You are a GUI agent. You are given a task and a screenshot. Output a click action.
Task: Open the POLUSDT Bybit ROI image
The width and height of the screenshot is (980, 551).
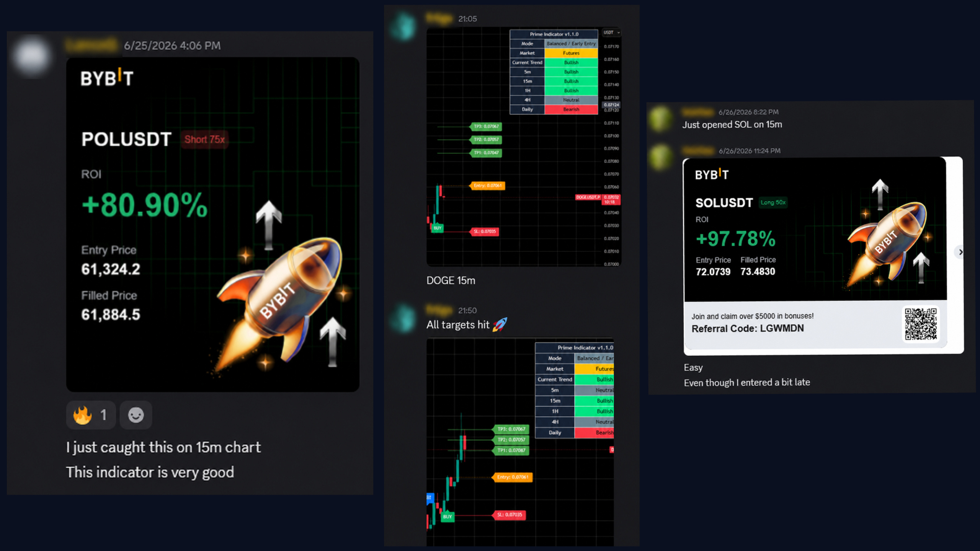(x=213, y=225)
